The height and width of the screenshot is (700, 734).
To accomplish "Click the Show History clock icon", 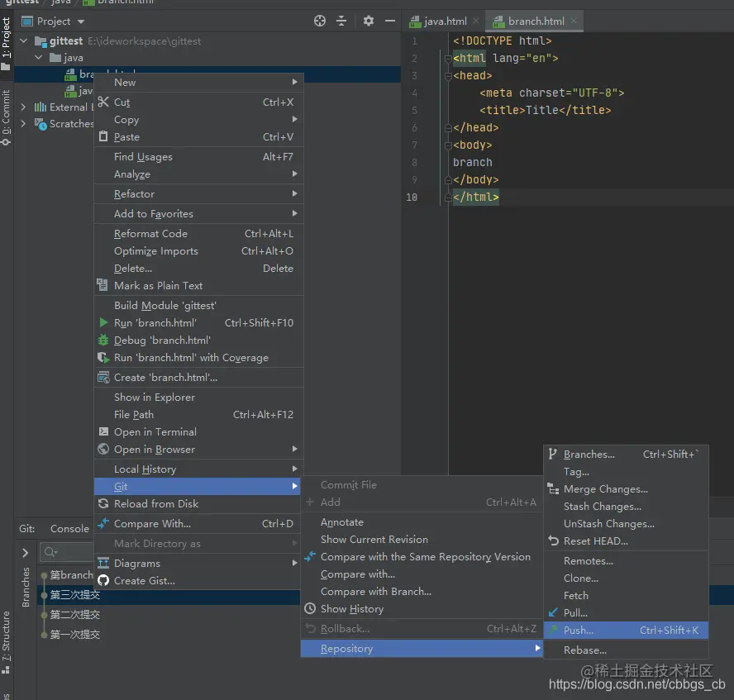I will [310, 608].
